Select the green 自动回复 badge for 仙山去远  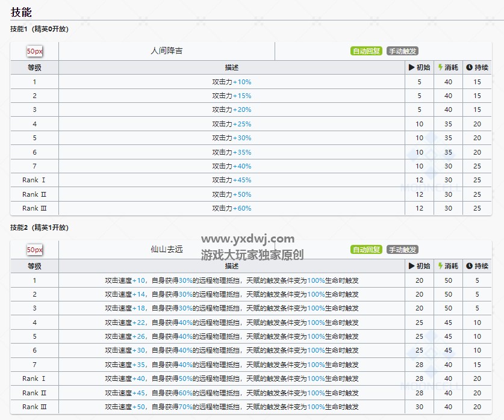coord(366,250)
